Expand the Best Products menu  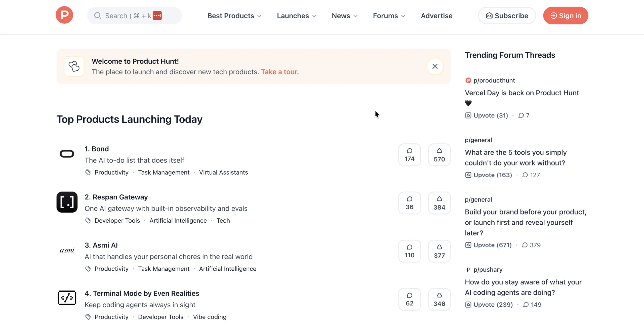click(x=234, y=16)
